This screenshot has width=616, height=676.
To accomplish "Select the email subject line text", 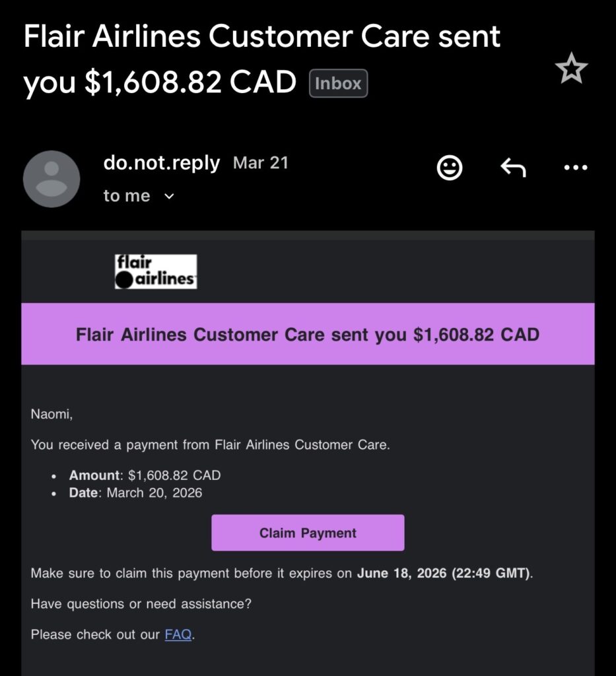I will pyautogui.click(x=261, y=36).
